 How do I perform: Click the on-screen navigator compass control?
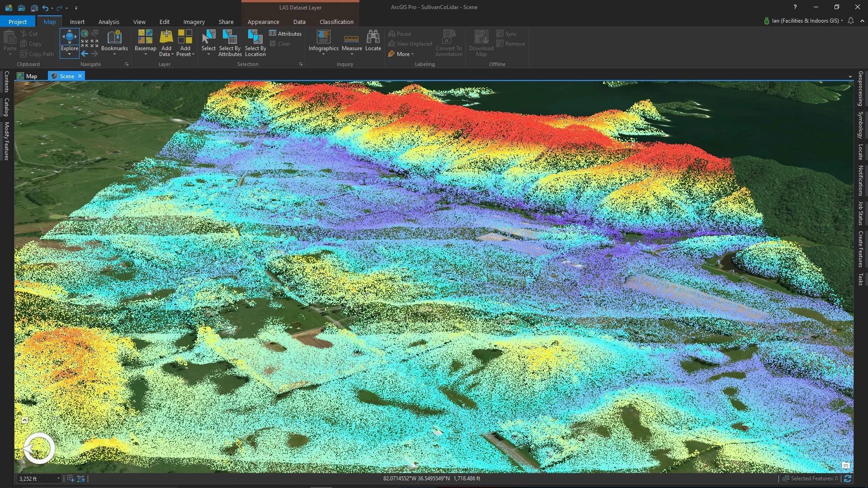[x=39, y=448]
